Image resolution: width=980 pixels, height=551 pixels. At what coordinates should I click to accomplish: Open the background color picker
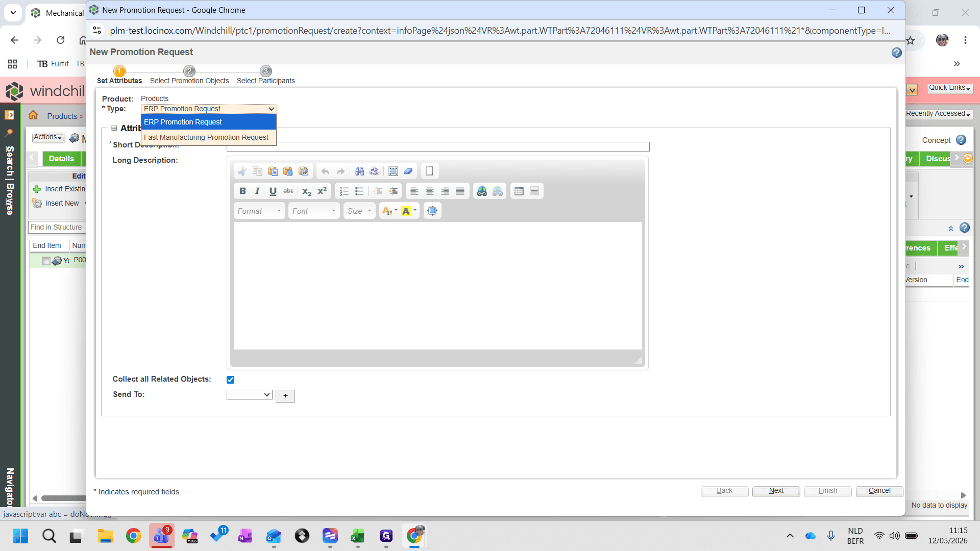pyautogui.click(x=409, y=211)
